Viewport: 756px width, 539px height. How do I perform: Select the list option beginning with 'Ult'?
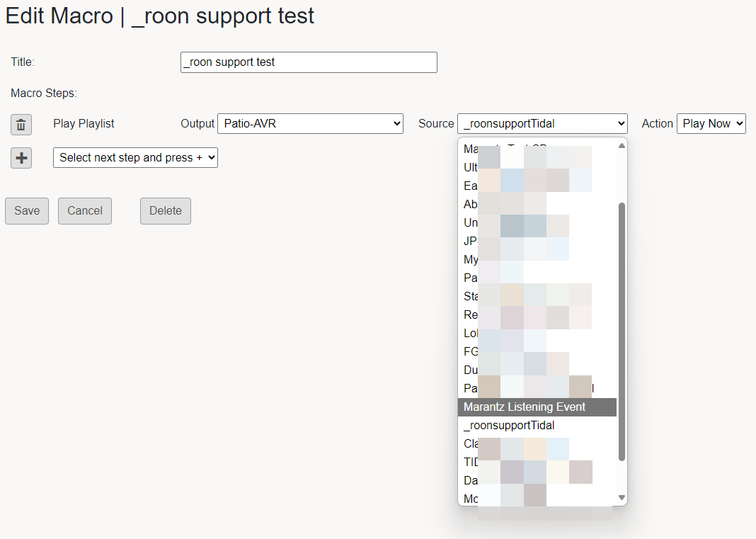[x=470, y=168]
